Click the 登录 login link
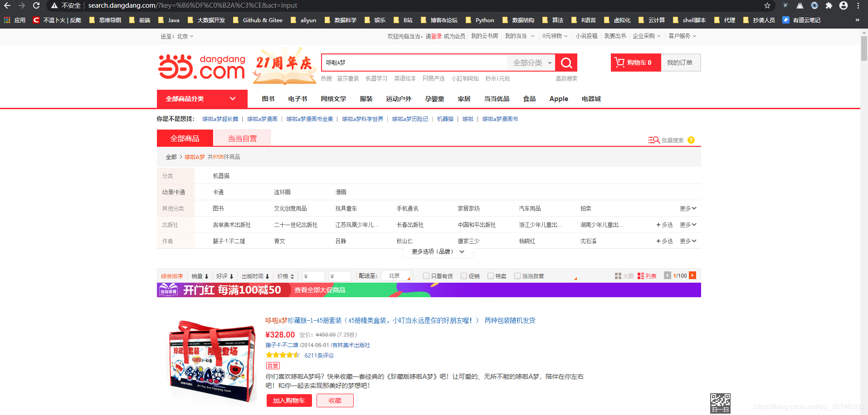Screen dimensions: 868x415 (437, 36)
